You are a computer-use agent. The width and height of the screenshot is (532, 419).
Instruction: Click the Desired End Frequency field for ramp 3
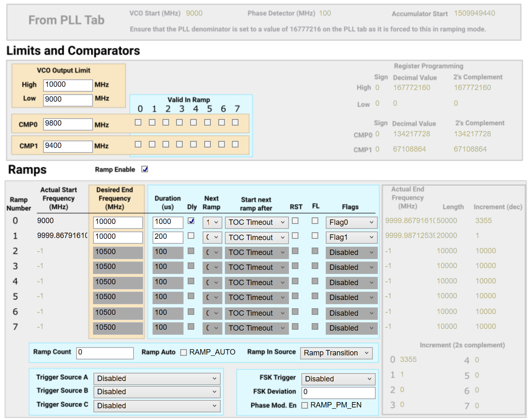(x=118, y=267)
